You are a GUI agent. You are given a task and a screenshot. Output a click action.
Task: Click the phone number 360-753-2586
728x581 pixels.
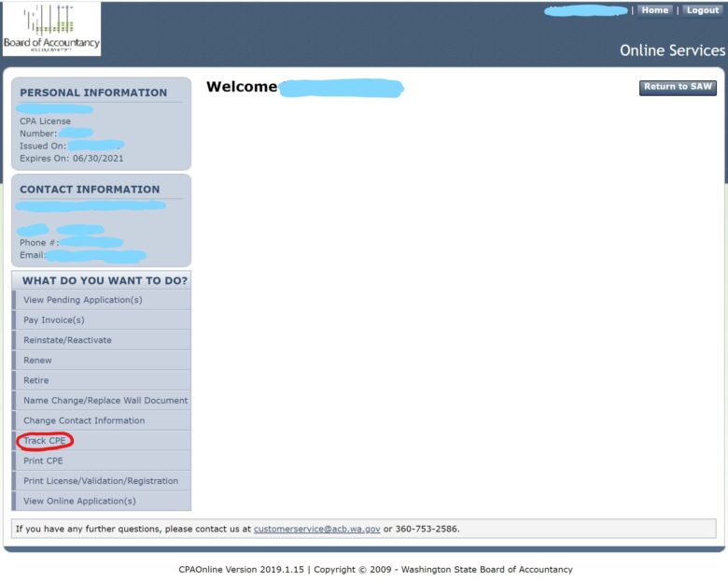pyautogui.click(x=427, y=529)
